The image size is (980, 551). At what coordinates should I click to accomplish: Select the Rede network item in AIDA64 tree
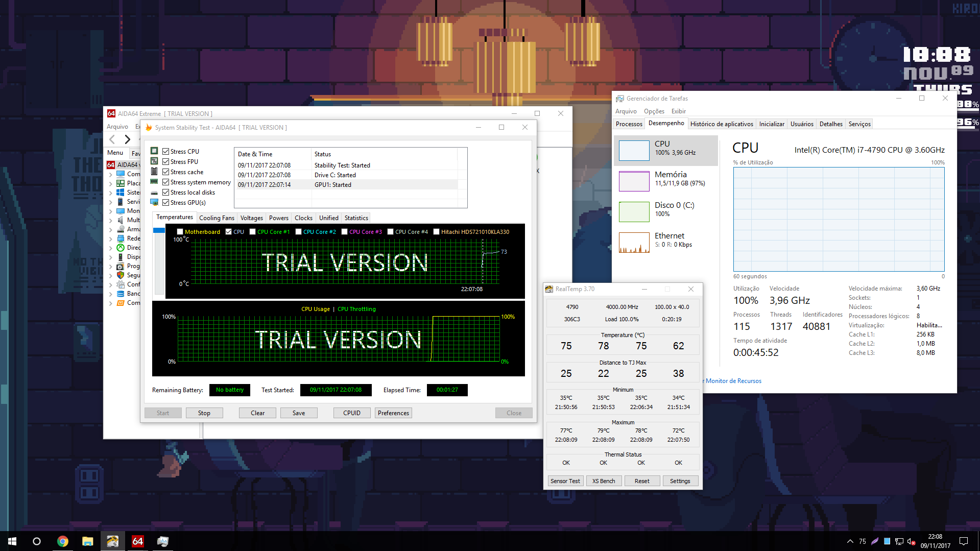click(129, 238)
